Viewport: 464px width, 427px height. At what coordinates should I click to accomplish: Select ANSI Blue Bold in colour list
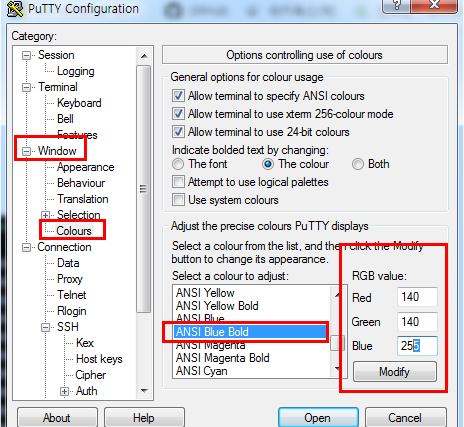tap(251, 332)
